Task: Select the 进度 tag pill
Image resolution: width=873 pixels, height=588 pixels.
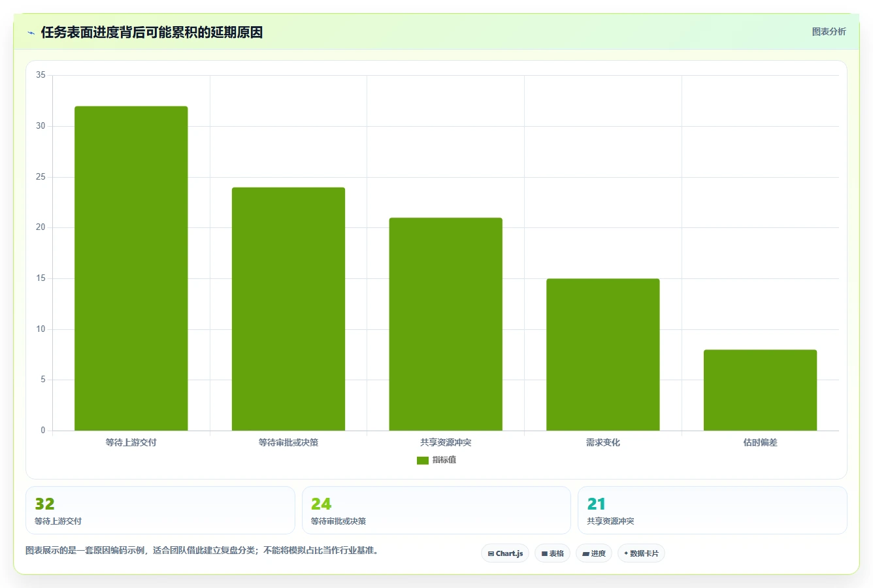Action: click(594, 553)
